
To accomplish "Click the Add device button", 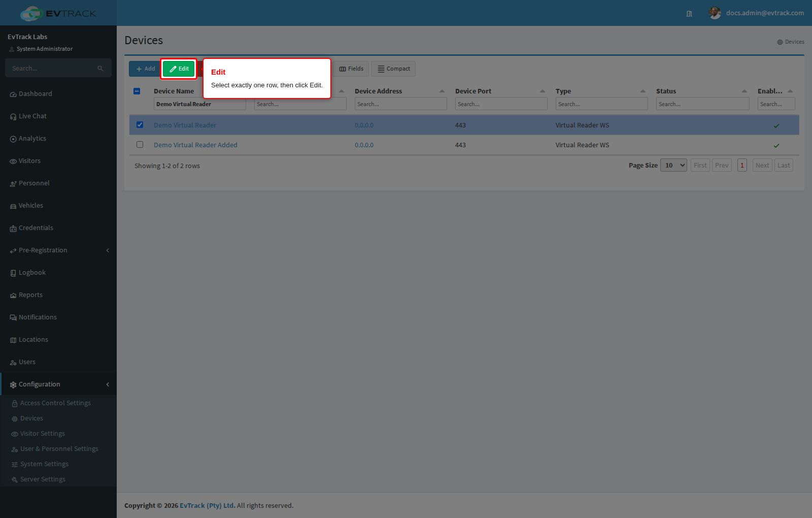I will pyautogui.click(x=145, y=69).
